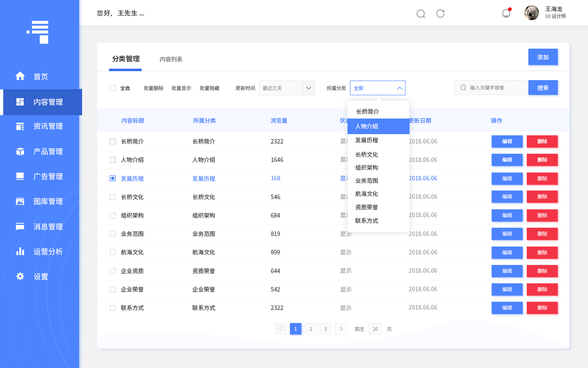Switch to the 分类管理 tab
Viewport: 588px width, 368px height.
[126, 59]
